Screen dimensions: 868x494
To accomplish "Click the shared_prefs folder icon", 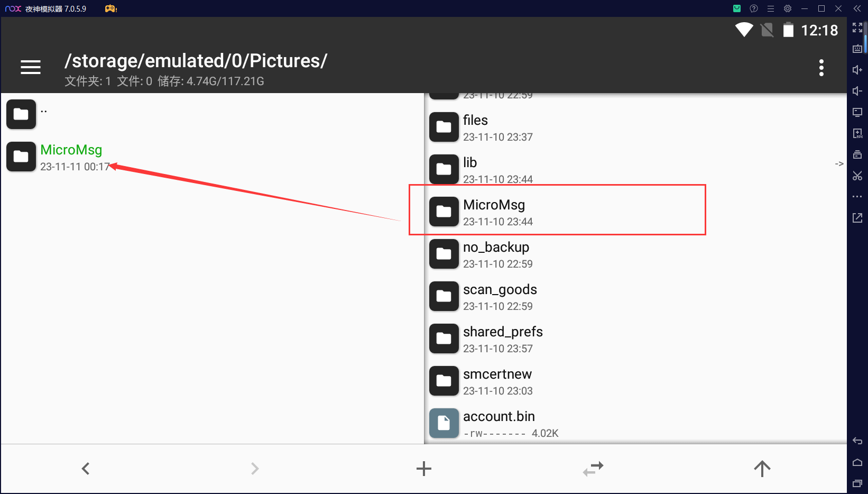I will pos(444,339).
